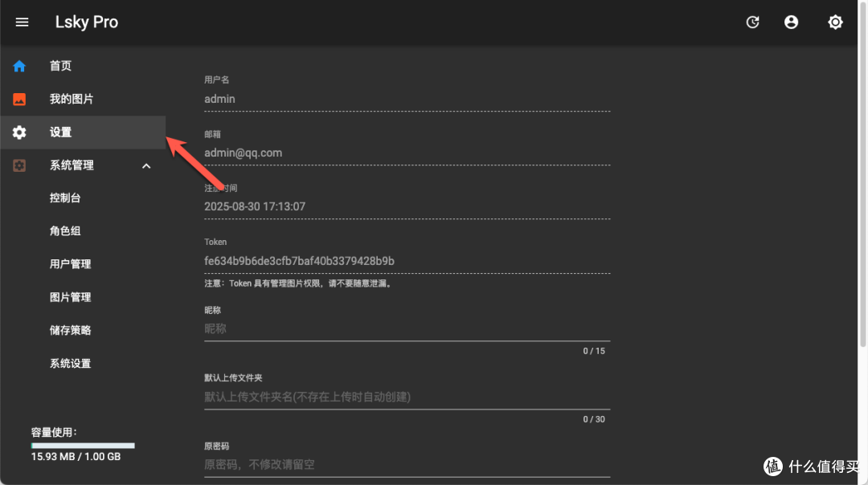This screenshot has height=485, width=868.
Task: Click the home icon in sidebar
Action: [x=19, y=67]
